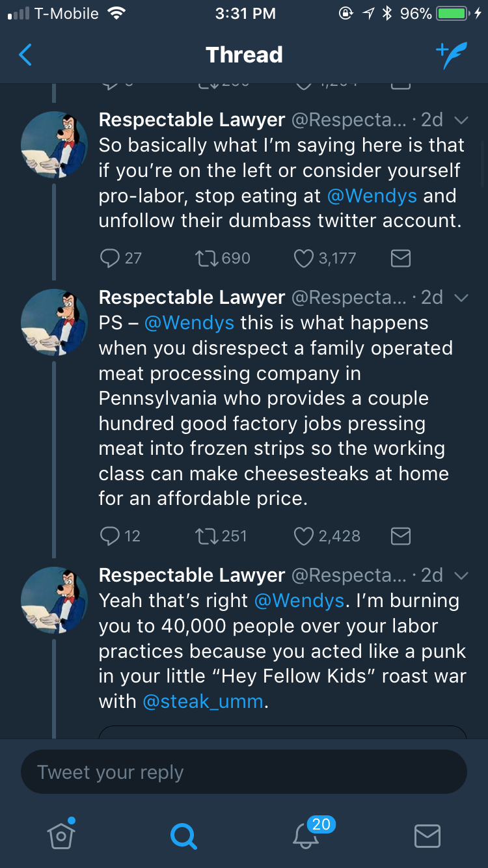
Task: Open the caret menu on the first tweet
Action: pos(461,120)
